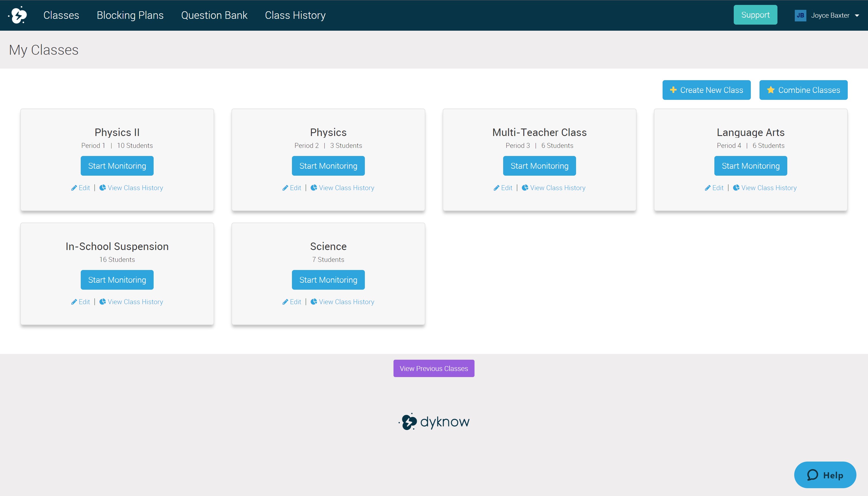This screenshot has height=496, width=868.
Task: Click the 'Period 3' label
Action: pyautogui.click(x=518, y=146)
